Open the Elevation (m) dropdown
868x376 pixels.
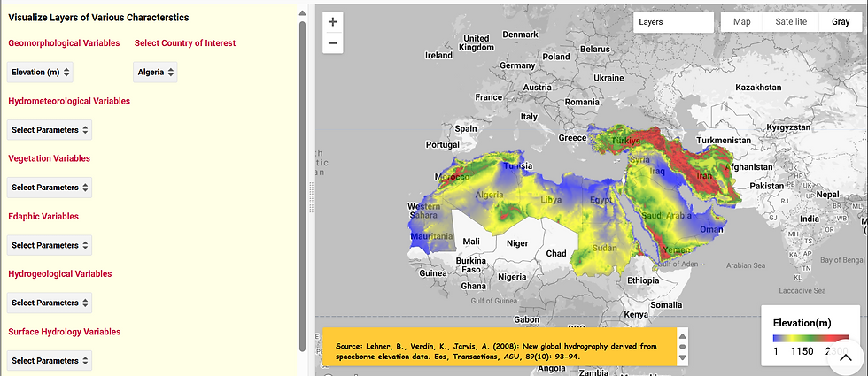(x=40, y=72)
